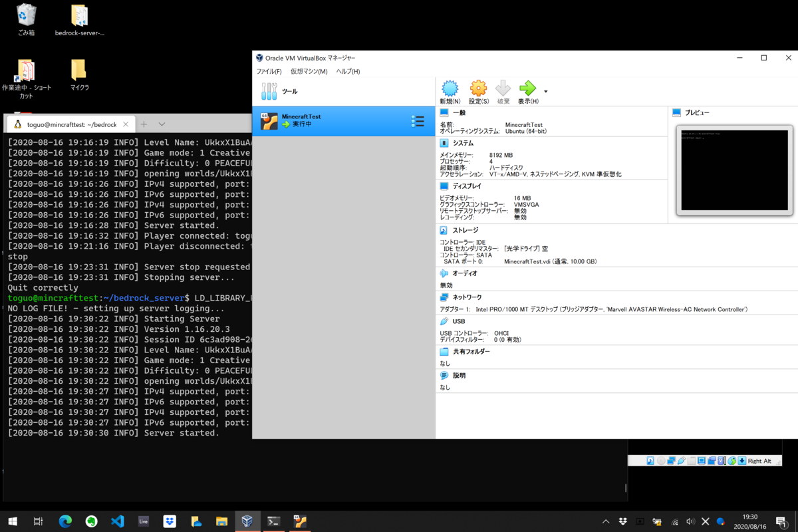Click the 一般 section header
The height and width of the screenshot is (532, 798).
coord(459,113)
